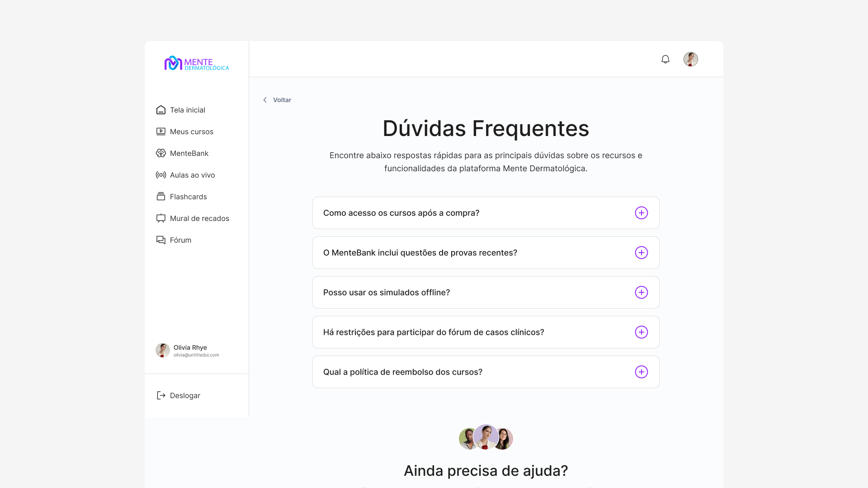Open the Mural de recados board icon
Viewport: 868px width, 488px height.
pos(160,218)
